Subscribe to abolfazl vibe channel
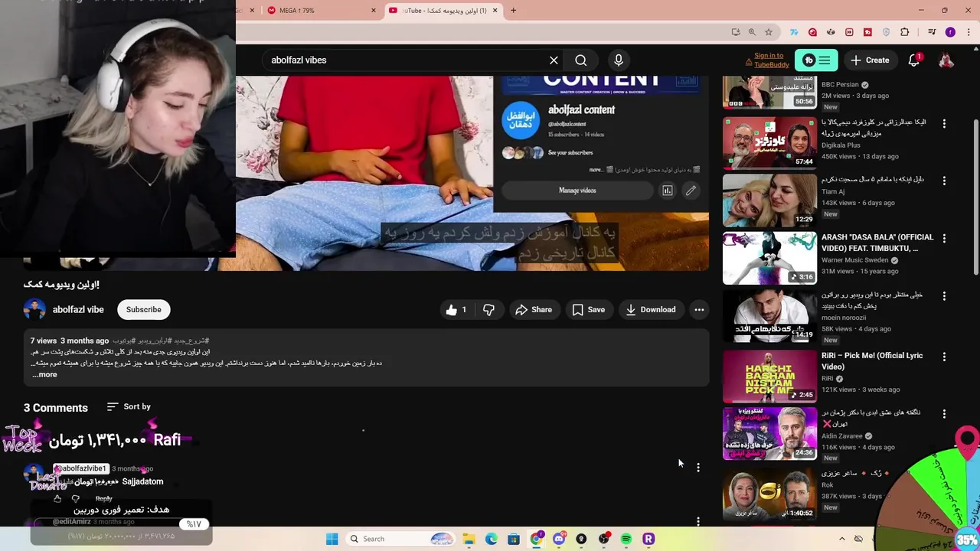Viewport: 980px width, 551px height. pyautogui.click(x=144, y=310)
